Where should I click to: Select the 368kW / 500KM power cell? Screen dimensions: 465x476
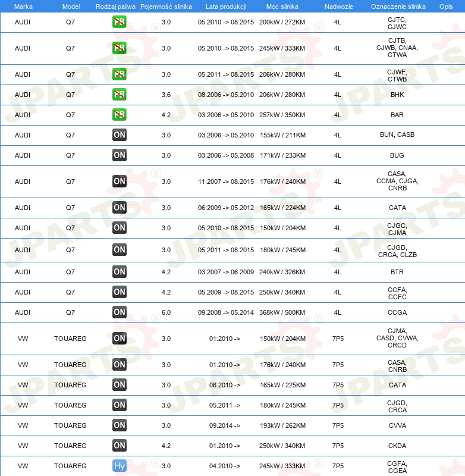coord(282,312)
